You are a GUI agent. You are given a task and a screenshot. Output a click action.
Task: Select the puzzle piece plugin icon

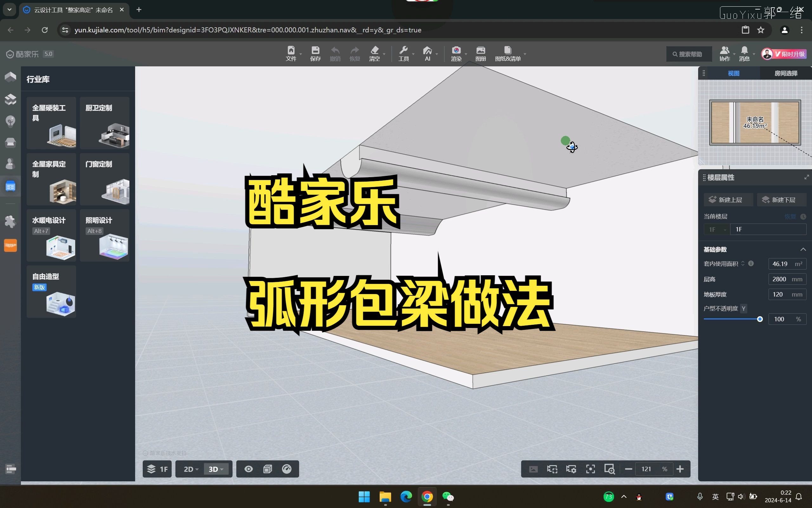point(10,221)
